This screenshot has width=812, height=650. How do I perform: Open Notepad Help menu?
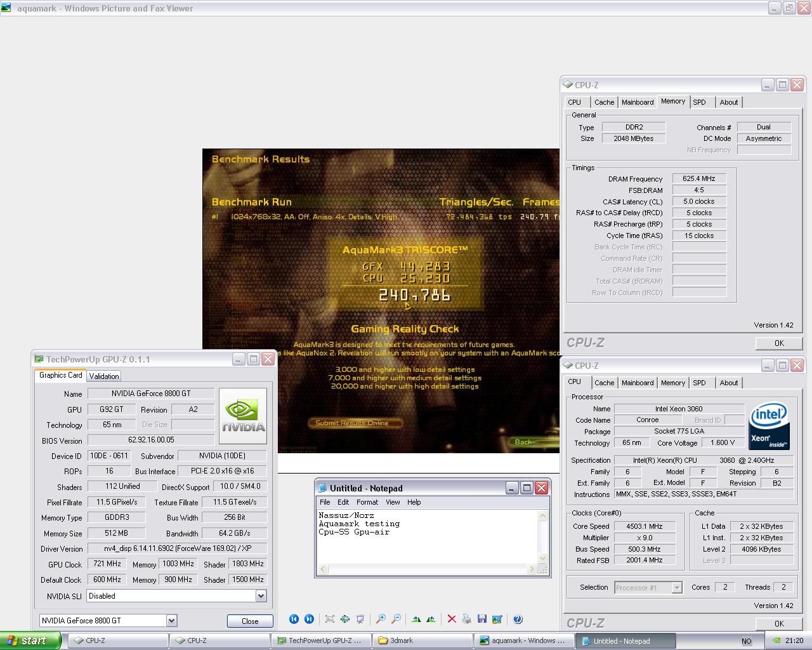coord(414,502)
